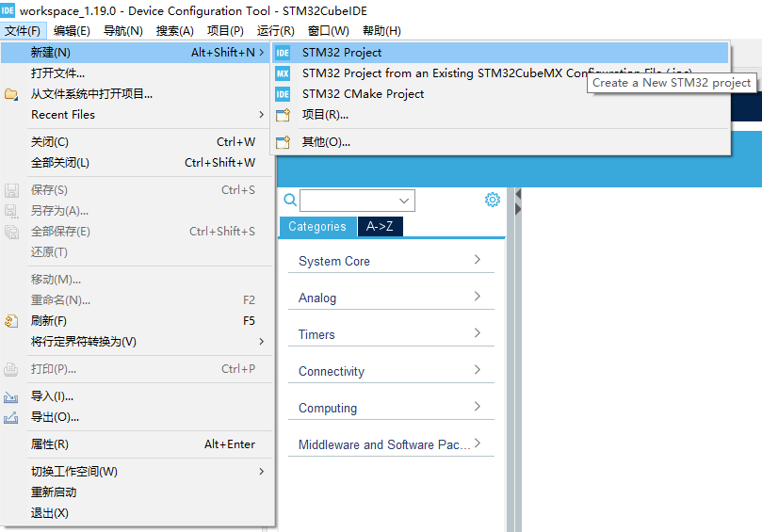Click the refresh icon beside 刷新(F)
The height and width of the screenshot is (532, 762).
pyautogui.click(x=11, y=321)
